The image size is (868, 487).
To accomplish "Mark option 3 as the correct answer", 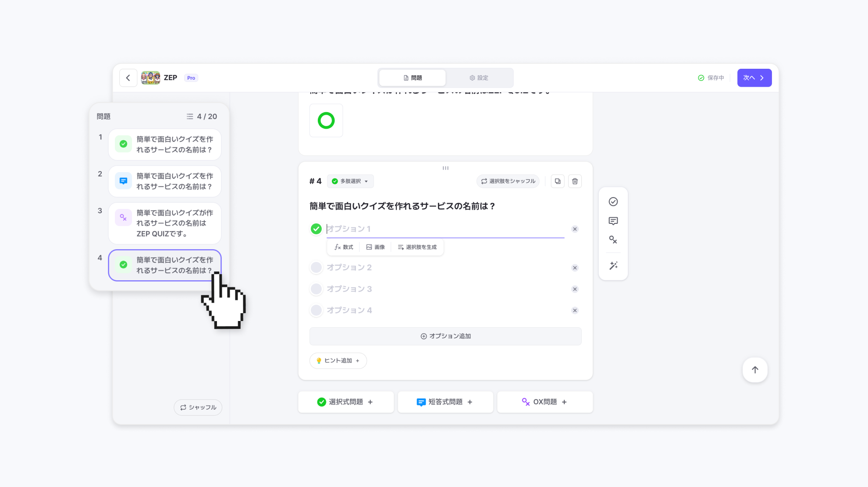I will (316, 289).
